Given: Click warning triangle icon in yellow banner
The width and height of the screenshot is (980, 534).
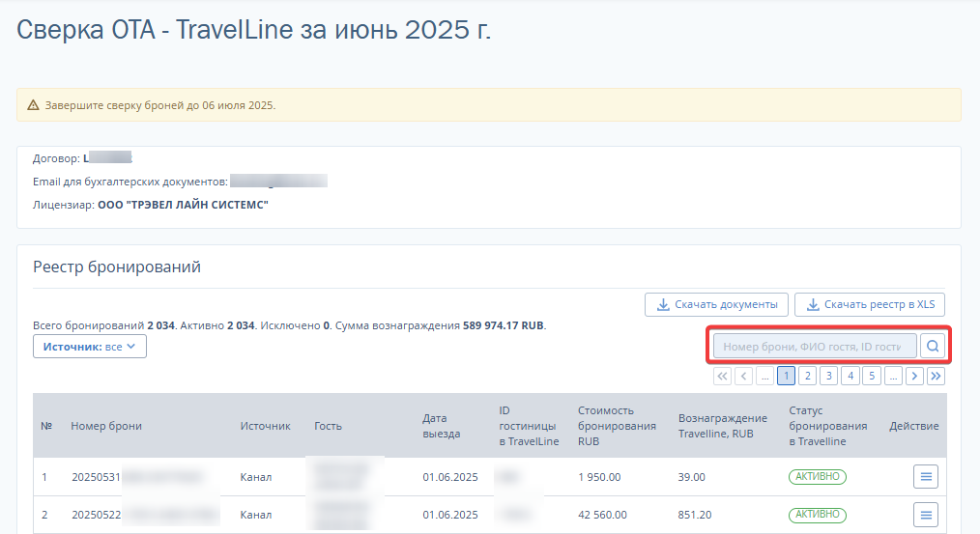Looking at the screenshot, I should 33,105.
